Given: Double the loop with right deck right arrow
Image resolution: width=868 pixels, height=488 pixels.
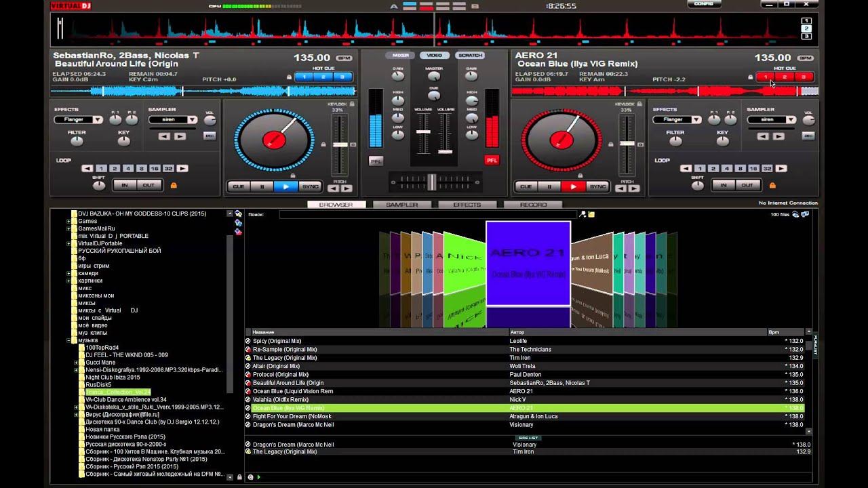Looking at the screenshot, I should coord(781,168).
